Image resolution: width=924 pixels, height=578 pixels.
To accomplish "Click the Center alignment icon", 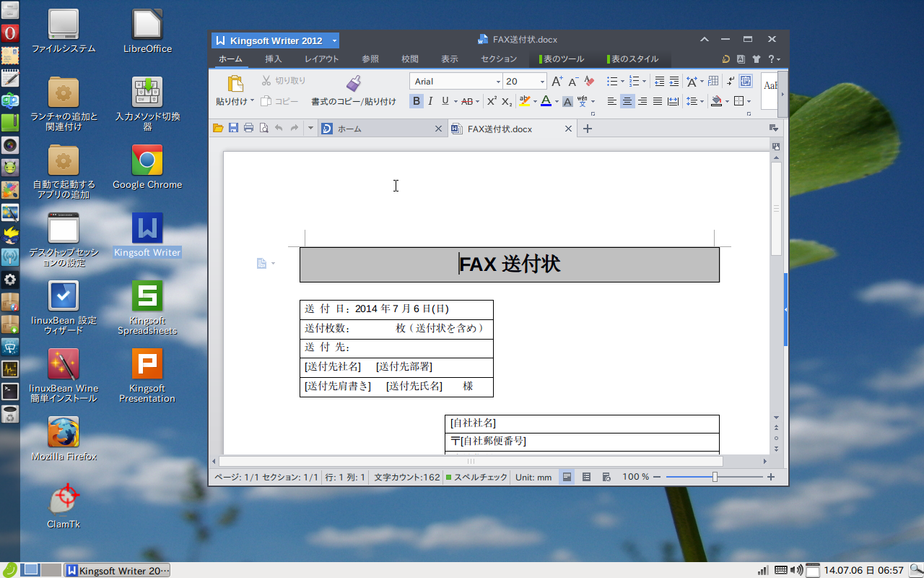I will point(627,101).
